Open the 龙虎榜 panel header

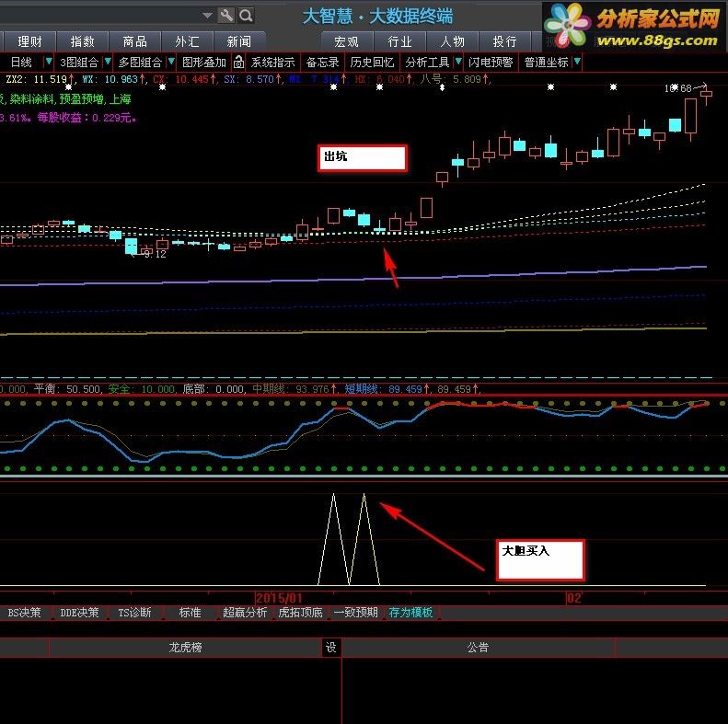pos(185,648)
